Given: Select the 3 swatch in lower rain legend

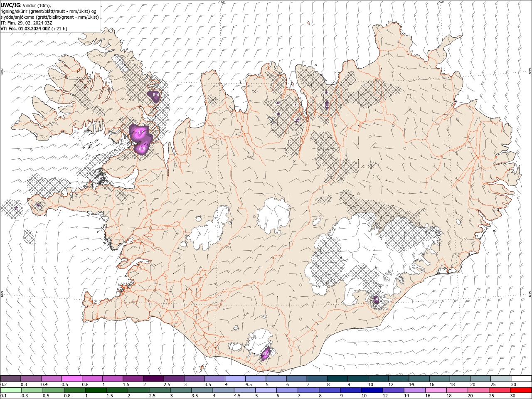Looking at the screenshot, I should pyautogui.click(x=180, y=390).
